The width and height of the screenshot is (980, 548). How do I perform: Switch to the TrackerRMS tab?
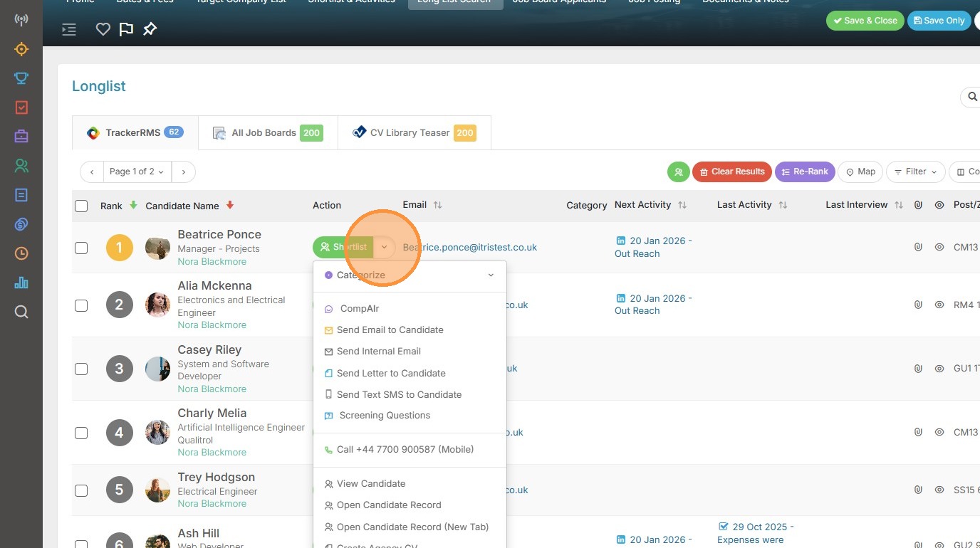coord(135,133)
